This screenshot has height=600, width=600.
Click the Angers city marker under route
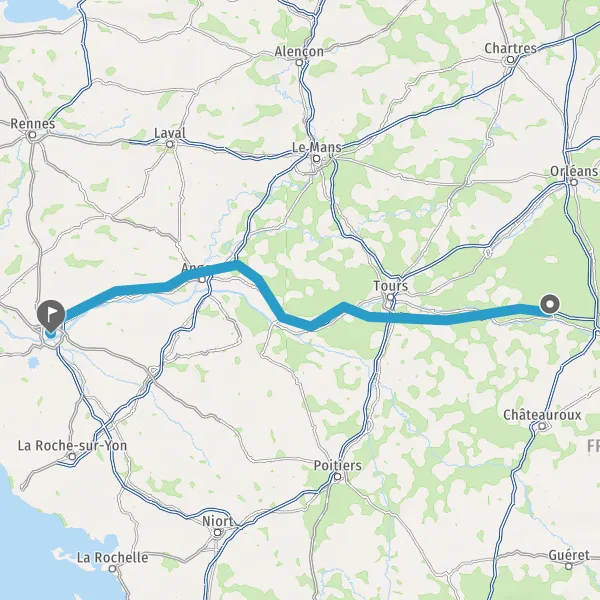[x=202, y=280]
